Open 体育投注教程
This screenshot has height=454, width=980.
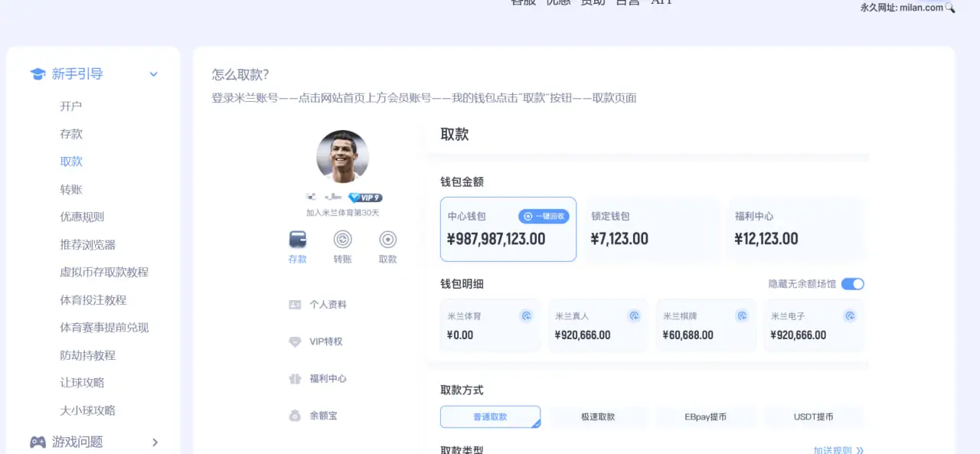93,300
